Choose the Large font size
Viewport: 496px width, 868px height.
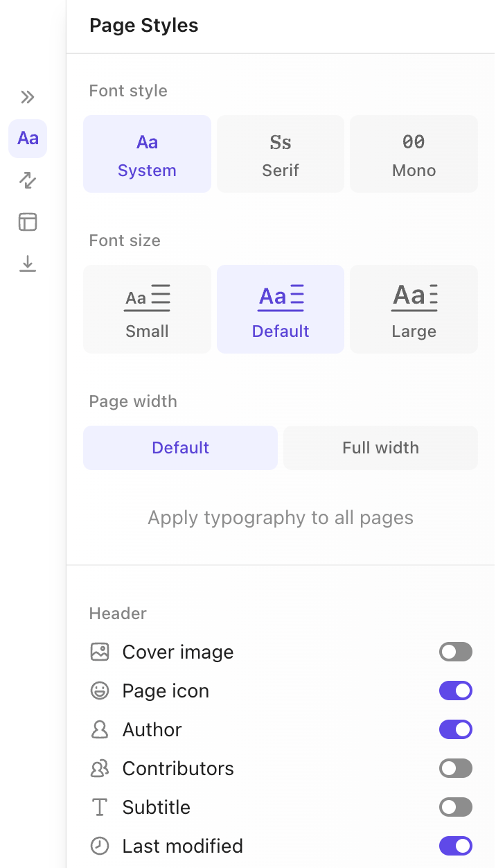point(414,309)
